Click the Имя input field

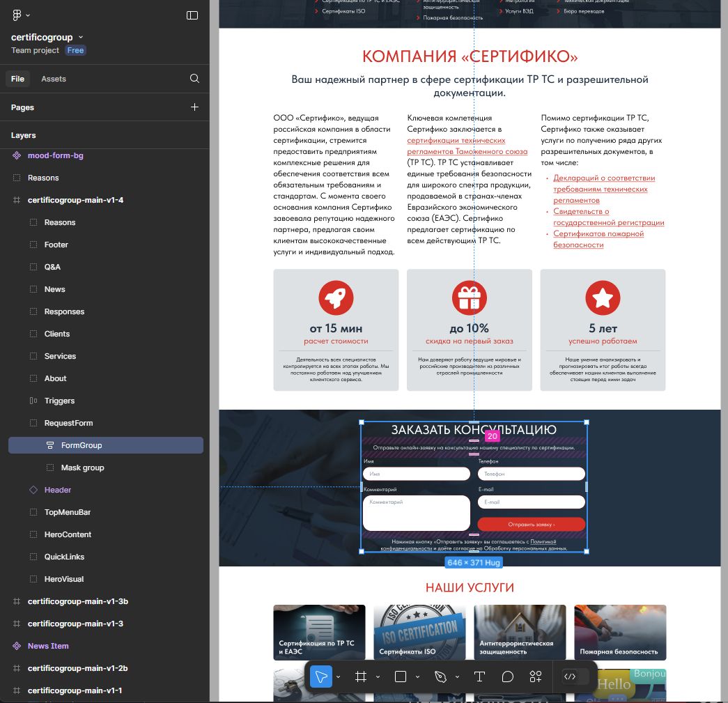click(x=417, y=474)
